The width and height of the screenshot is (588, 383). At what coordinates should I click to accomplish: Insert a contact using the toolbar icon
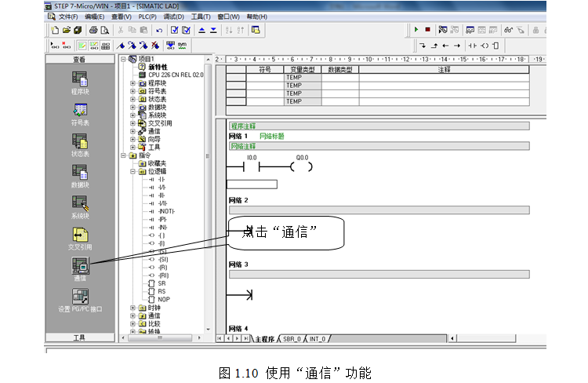click(x=472, y=46)
